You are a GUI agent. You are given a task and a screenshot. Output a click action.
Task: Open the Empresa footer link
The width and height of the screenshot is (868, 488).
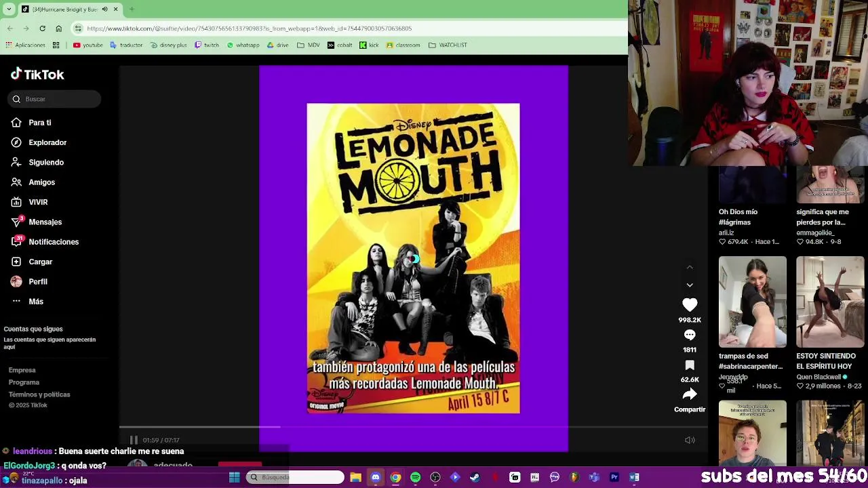point(22,370)
